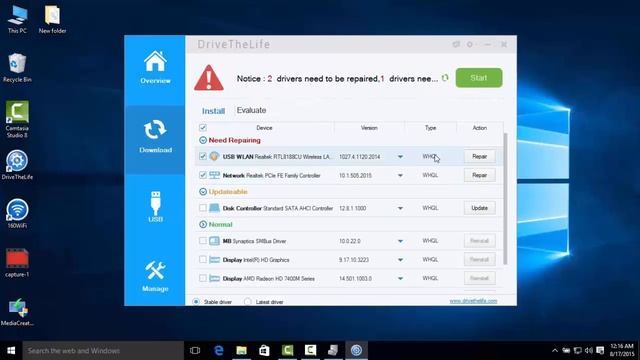Uncheck the Network Realtek PCIe checkbox
Viewport: 640px width, 360px height.
202,175
